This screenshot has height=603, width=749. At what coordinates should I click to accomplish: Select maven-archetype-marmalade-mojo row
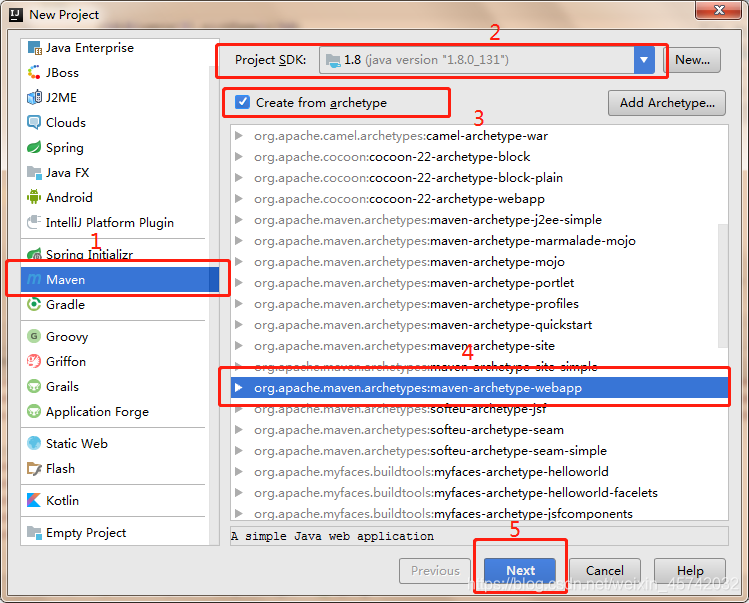(479, 241)
